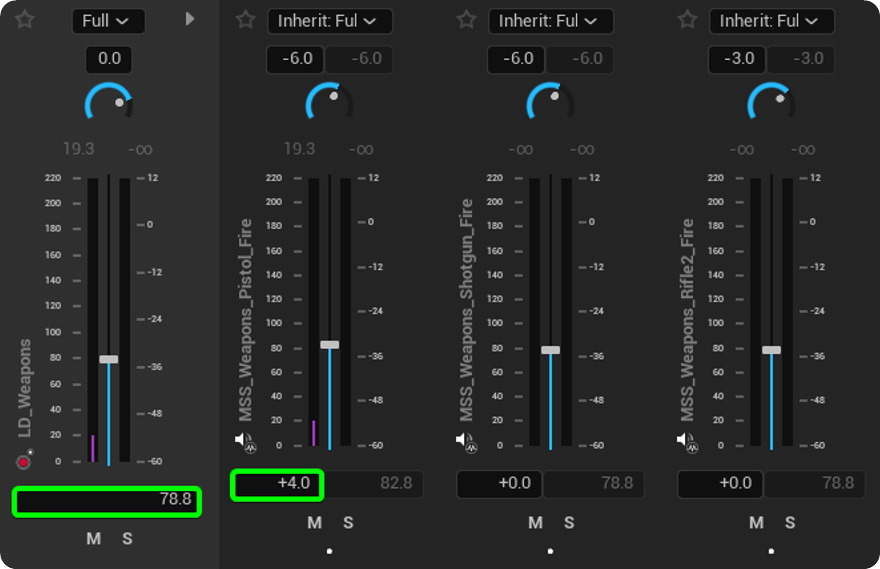Click the Rifle2_Fire volume fader handle
880x569 pixels.
coord(772,350)
